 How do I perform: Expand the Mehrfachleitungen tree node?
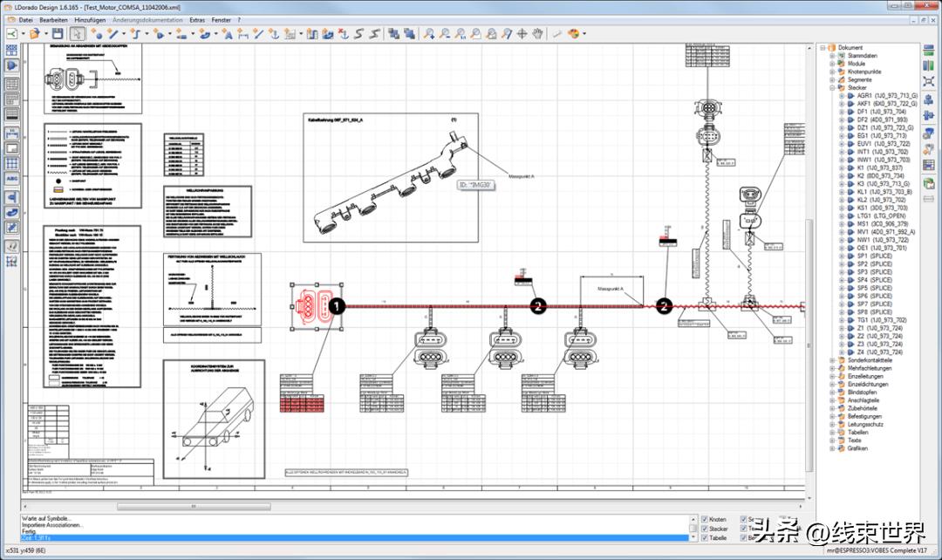click(833, 368)
